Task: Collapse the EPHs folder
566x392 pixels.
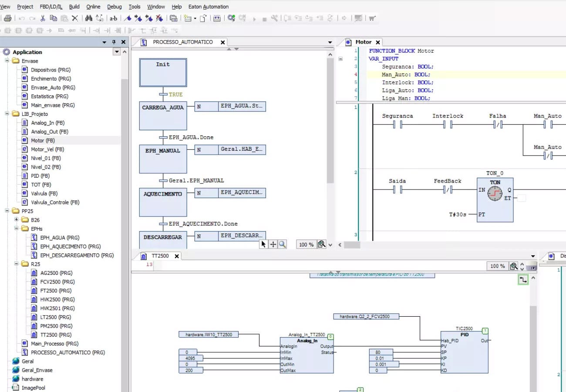Action: click(17, 229)
